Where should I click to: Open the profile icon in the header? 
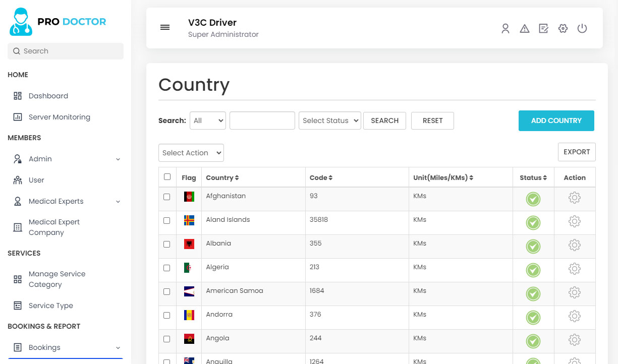(x=505, y=28)
